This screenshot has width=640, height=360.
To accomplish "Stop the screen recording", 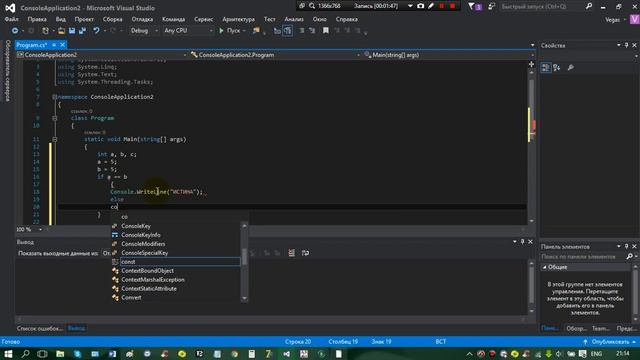I will [452, 6].
